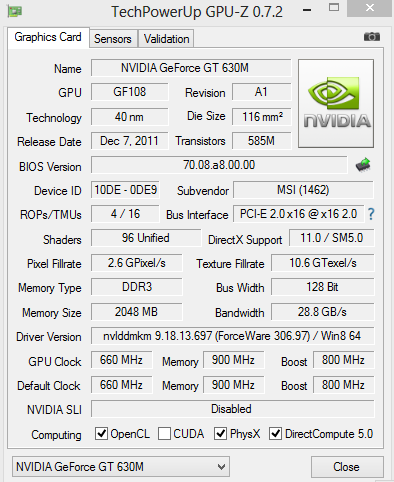Click the BIOS Version field

click(x=219, y=165)
